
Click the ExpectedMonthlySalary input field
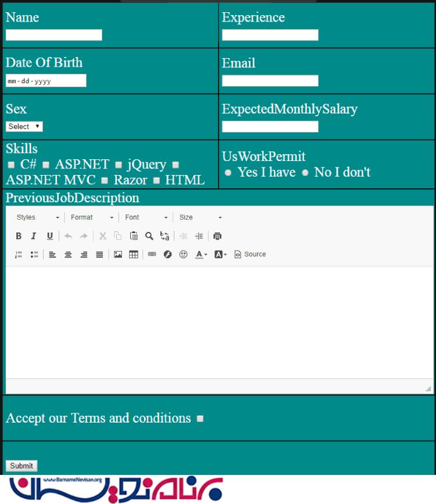click(270, 127)
